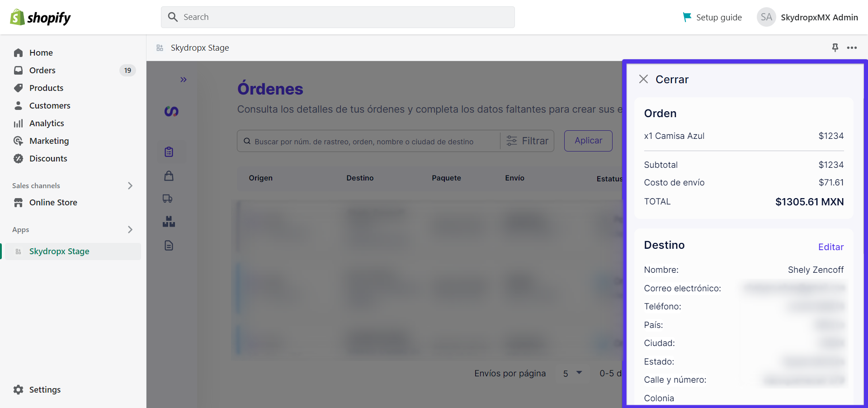Click the Settings gear icon
868x408 pixels.
pos(18,389)
